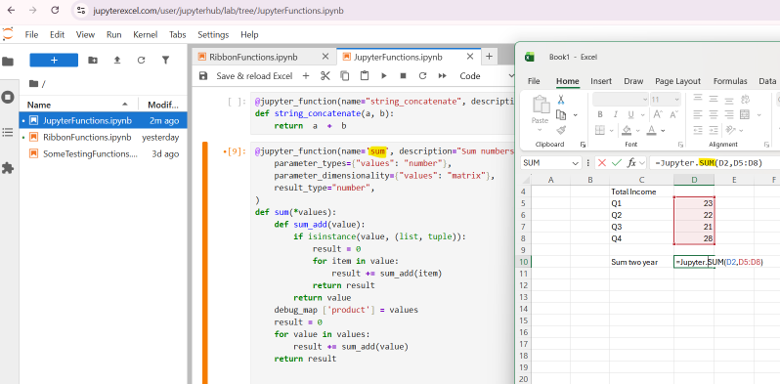Open the Excel Insert ribbon tab
780x384 pixels.
601,82
